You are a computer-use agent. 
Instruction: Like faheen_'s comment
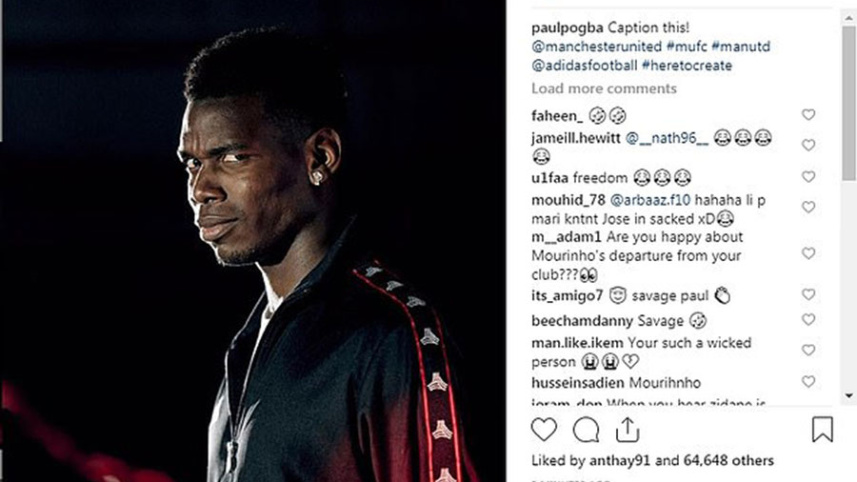coord(808,114)
